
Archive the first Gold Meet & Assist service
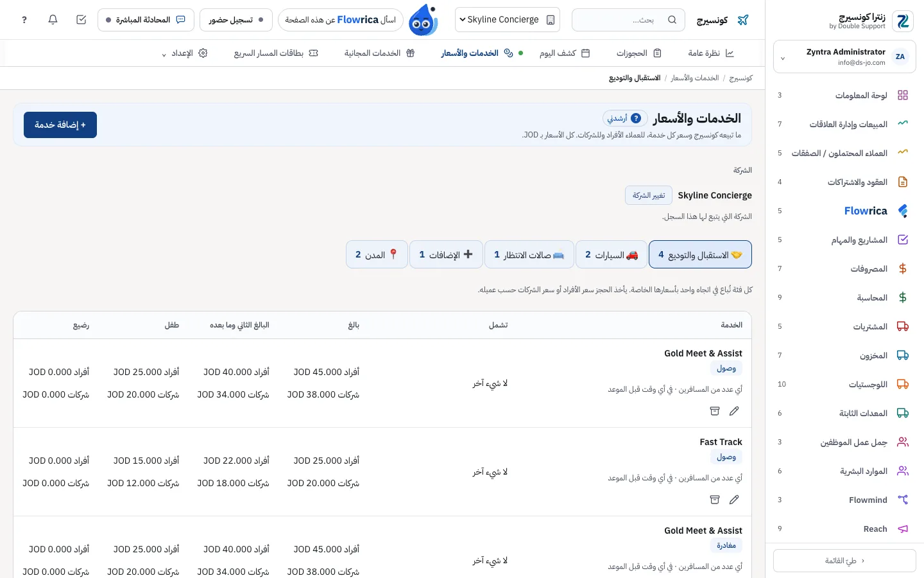(715, 411)
